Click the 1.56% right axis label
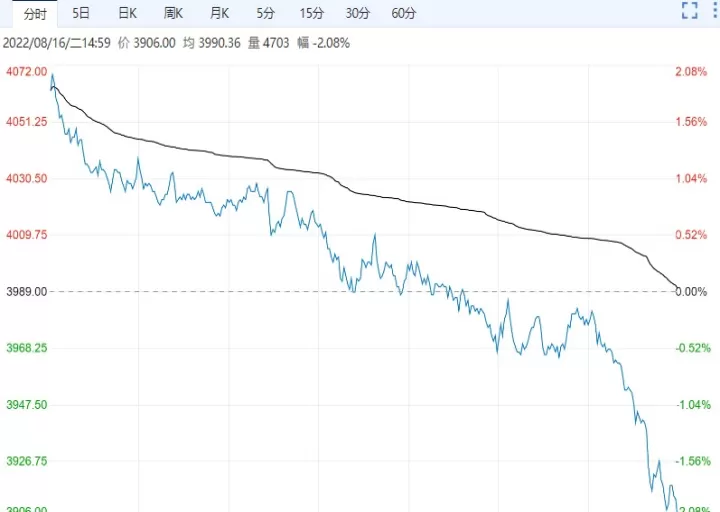Viewport: 720px width, 512px height. [x=691, y=122]
